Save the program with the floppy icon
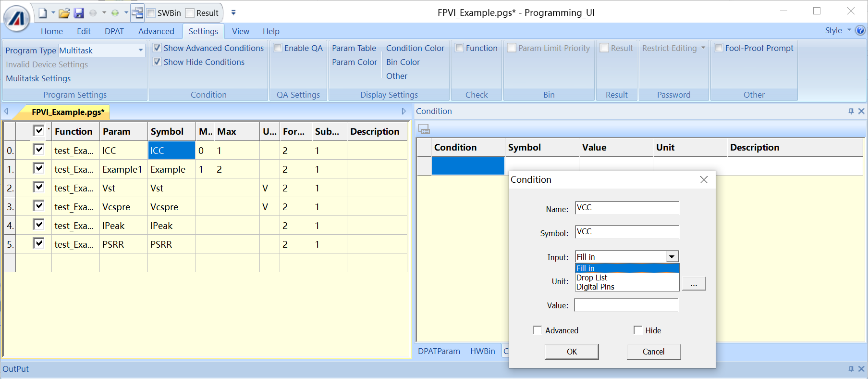Image resolution: width=868 pixels, height=379 pixels. [x=79, y=13]
